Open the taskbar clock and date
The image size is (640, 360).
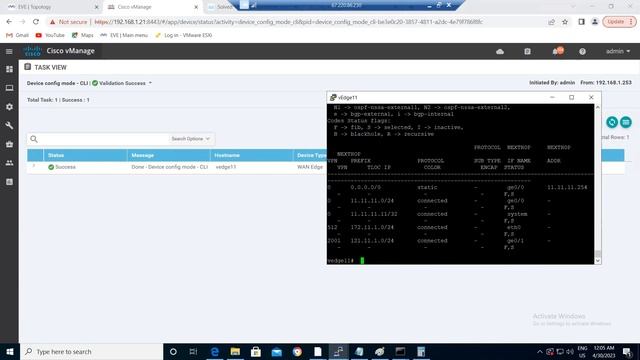[604, 351]
